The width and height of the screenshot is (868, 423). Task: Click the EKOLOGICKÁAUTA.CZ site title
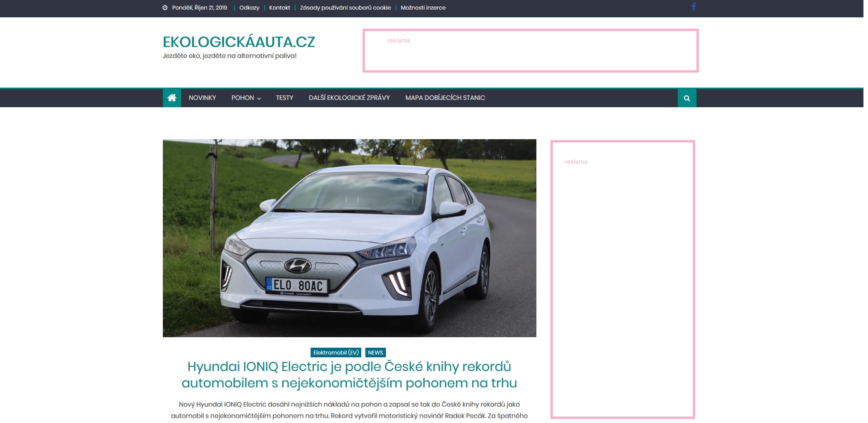[x=239, y=42]
